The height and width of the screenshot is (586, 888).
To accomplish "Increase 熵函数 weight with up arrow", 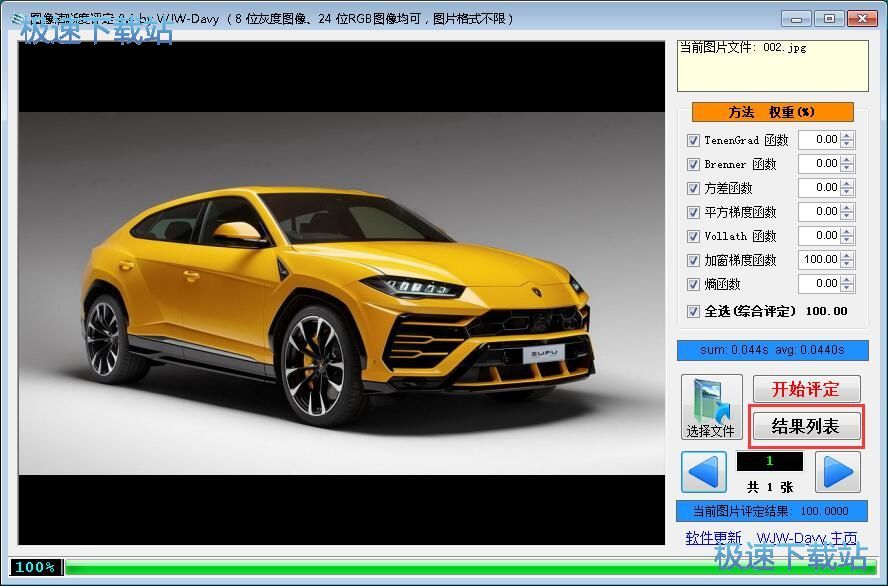I will [x=847, y=279].
